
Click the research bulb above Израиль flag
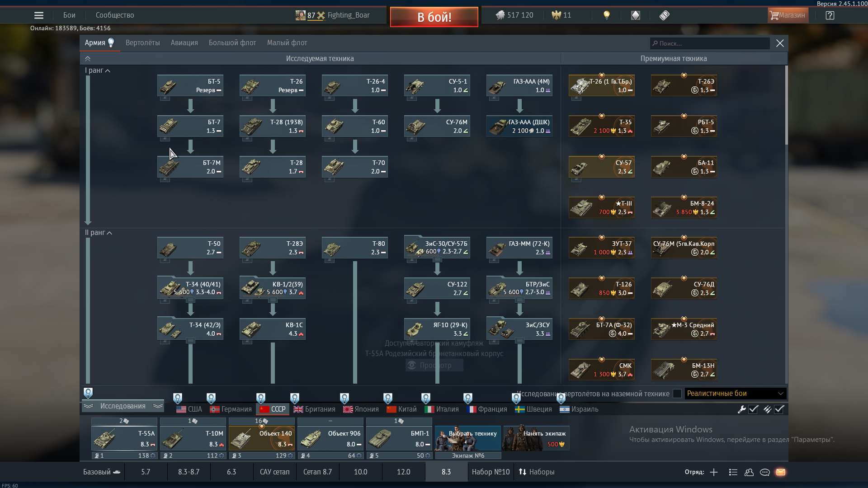point(561,398)
